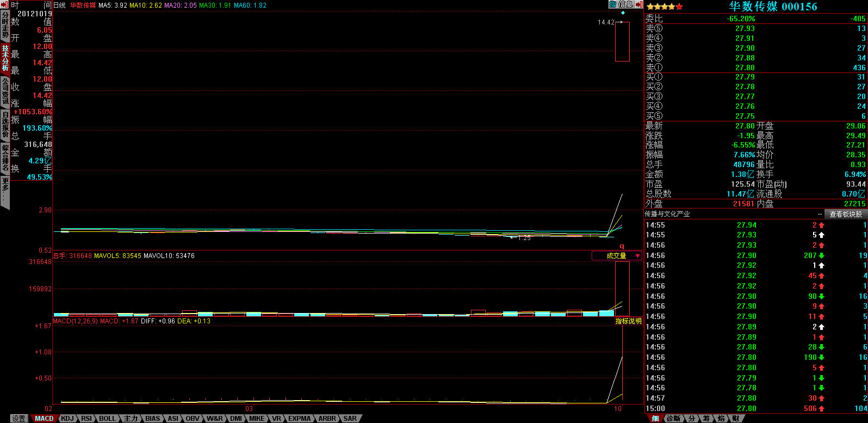Click the 卖① ask price 27.80 row
This screenshot has width=868, height=423.
[x=755, y=68]
